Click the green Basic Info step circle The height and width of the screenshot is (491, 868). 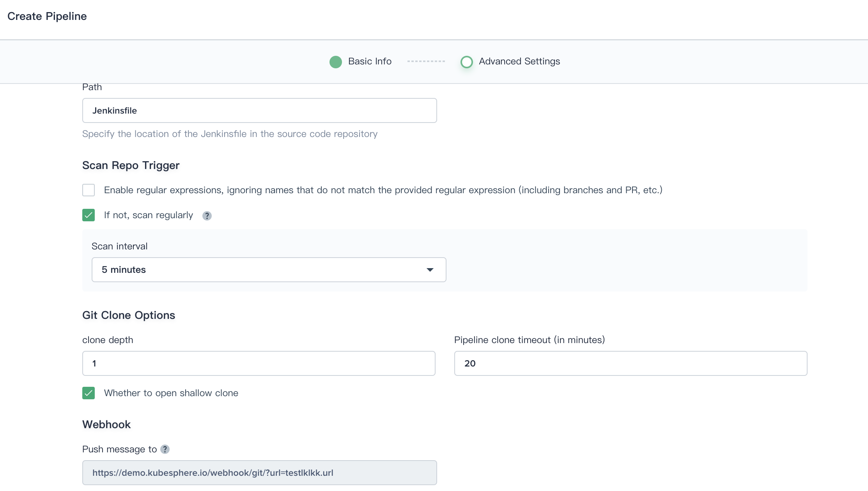(335, 62)
